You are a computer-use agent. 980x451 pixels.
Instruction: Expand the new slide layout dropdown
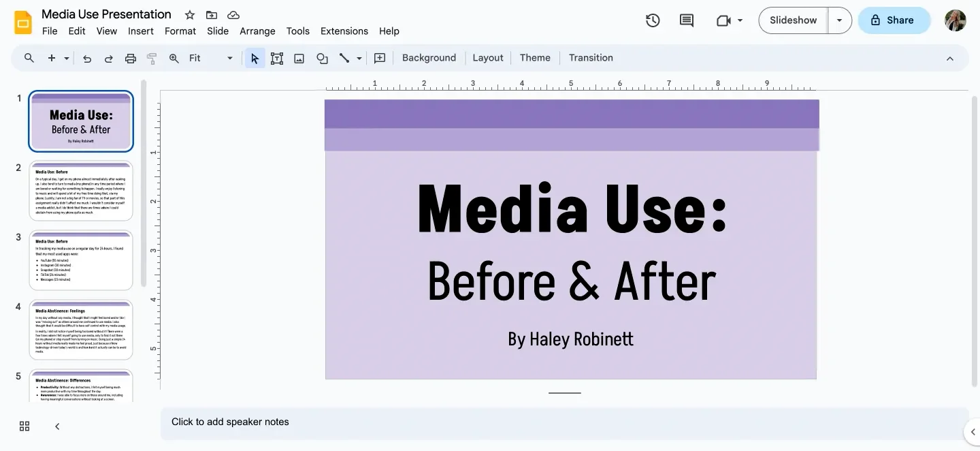tap(67, 59)
